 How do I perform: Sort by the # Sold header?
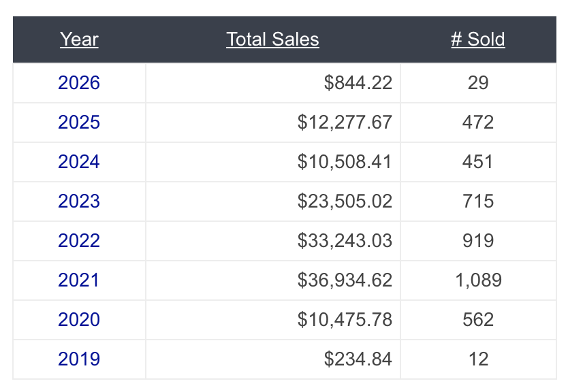478,39
